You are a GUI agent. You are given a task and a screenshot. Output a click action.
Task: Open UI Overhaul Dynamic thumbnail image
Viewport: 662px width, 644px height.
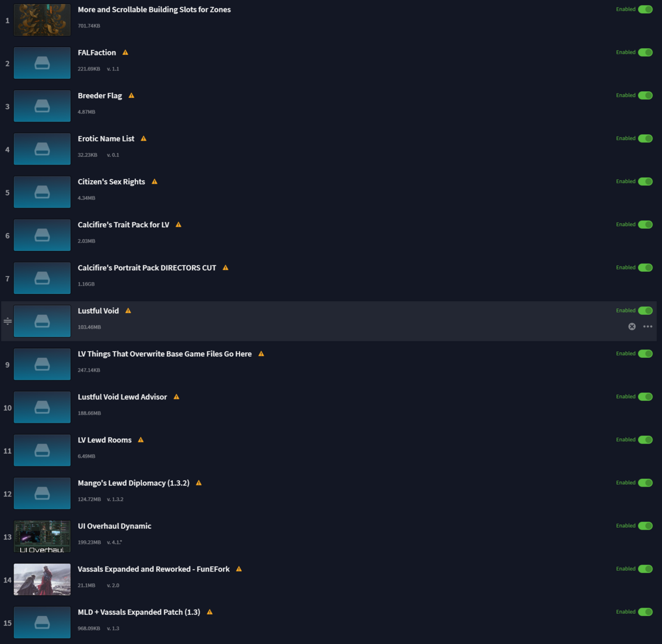coord(42,537)
